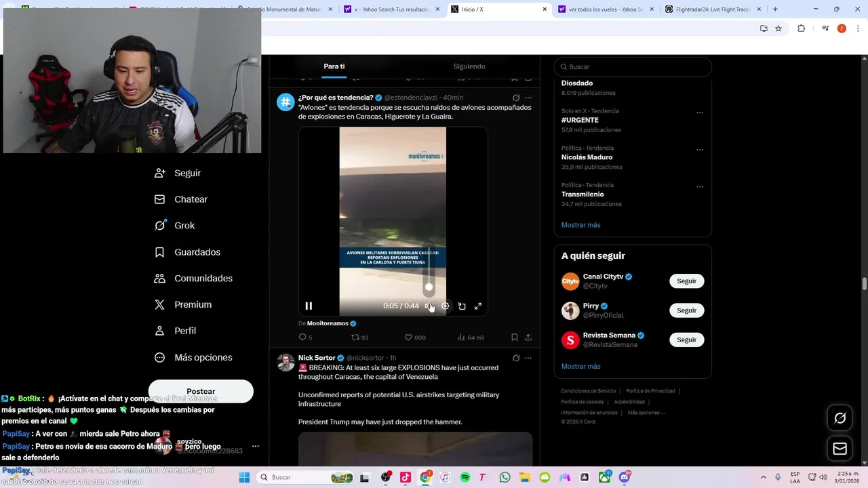The width and height of the screenshot is (868, 488).
Task: Bookmark the ¿Por qué es tendencia? post
Action: (x=515, y=337)
